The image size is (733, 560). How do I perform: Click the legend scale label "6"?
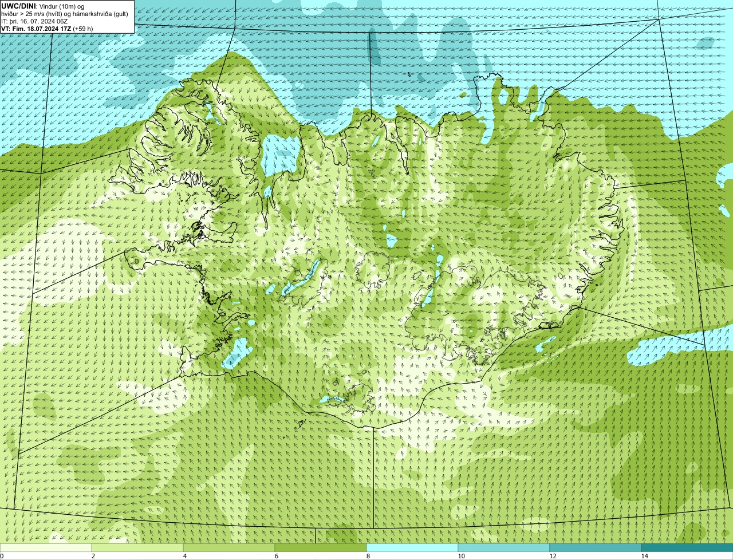click(x=276, y=556)
